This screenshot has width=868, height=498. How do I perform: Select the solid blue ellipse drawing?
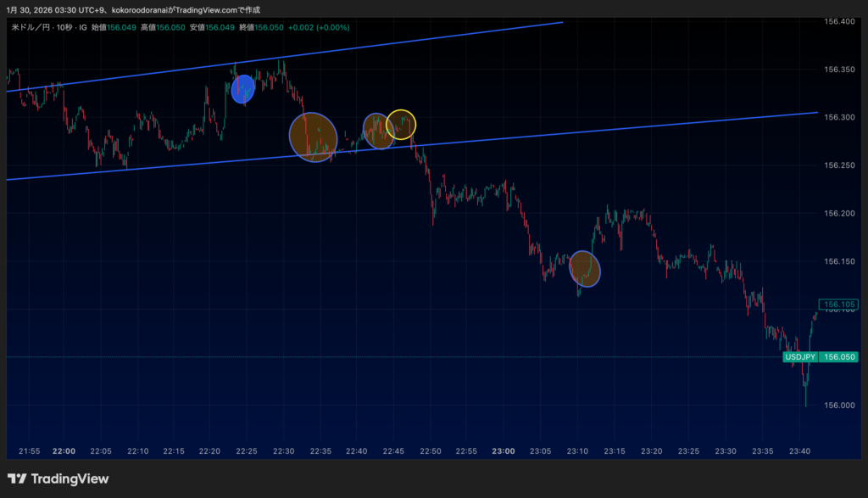tap(243, 88)
